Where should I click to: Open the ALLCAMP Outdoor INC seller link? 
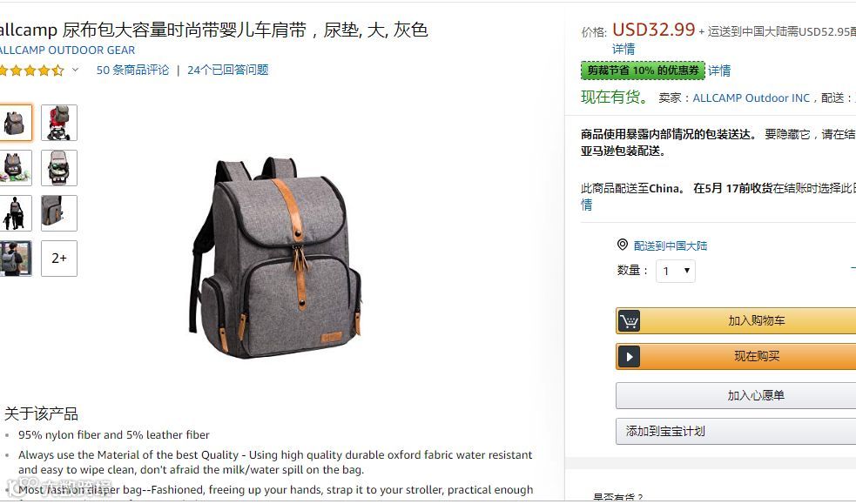[752, 98]
